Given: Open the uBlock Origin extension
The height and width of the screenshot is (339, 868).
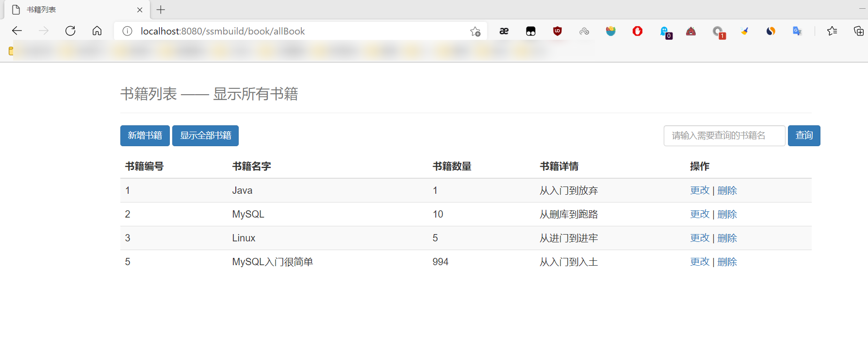Looking at the screenshot, I should (x=557, y=31).
